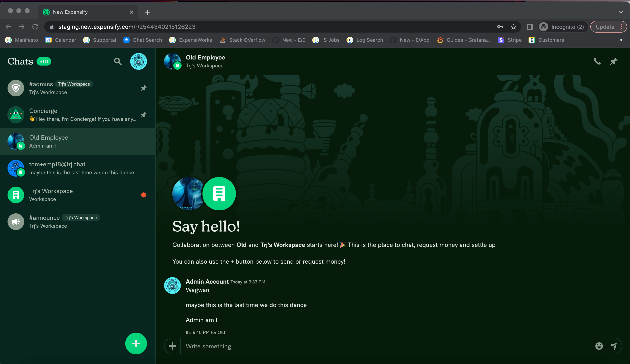Open the tom+emp18@trj.chat conversation

pyautogui.click(x=78, y=168)
